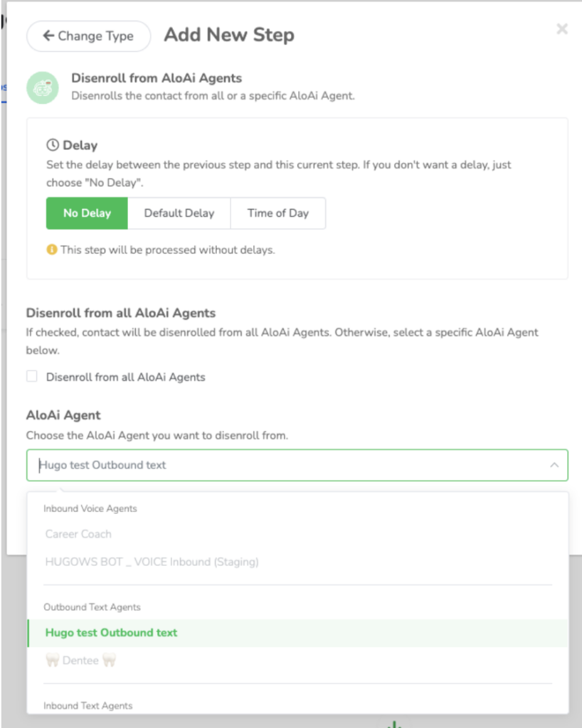Click the Outbound Text Agents group header

(92, 607)
